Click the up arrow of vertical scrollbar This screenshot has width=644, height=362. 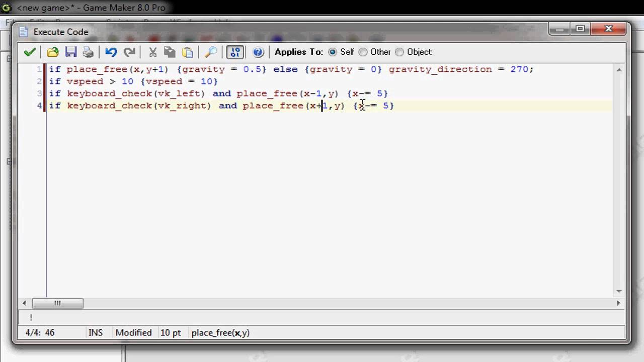tap(619, 70)
